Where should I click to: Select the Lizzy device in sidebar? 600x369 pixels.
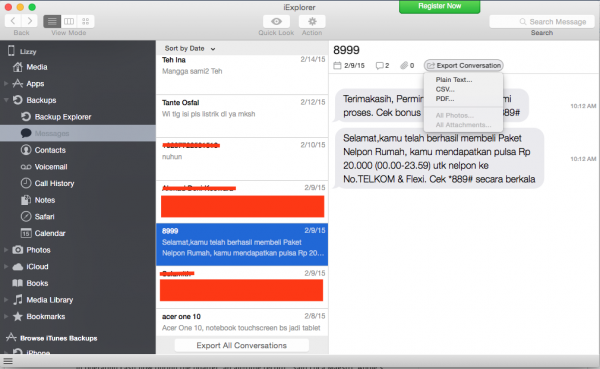(28, 51)
